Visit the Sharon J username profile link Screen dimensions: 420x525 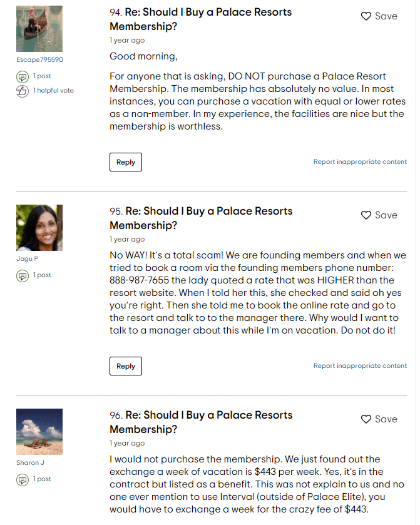tap(31, 463)
